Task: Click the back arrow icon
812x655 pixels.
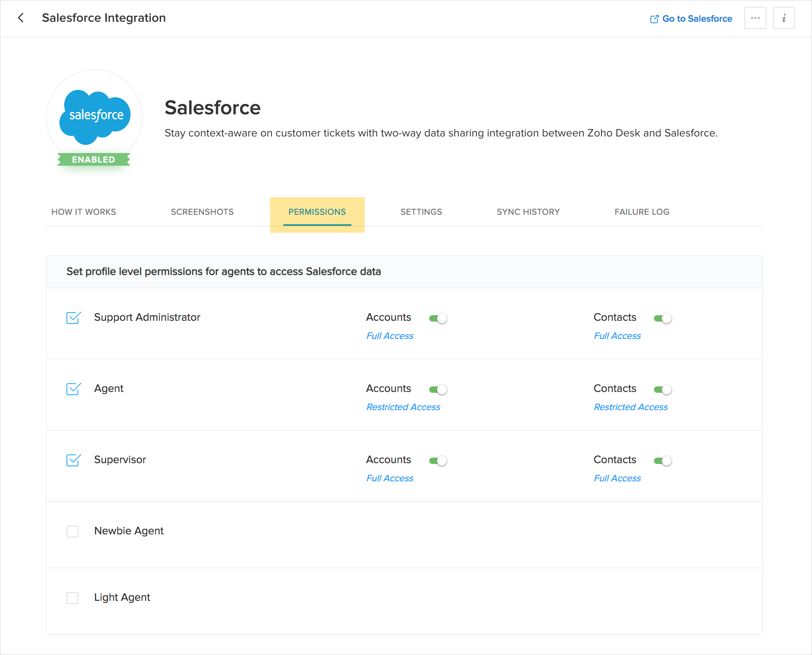Action: (21, 18)
